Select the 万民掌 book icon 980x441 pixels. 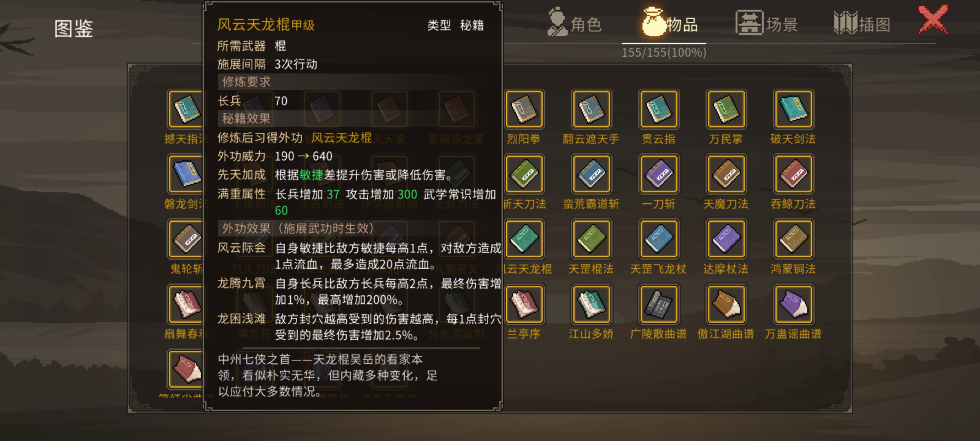tap(726, 109)
